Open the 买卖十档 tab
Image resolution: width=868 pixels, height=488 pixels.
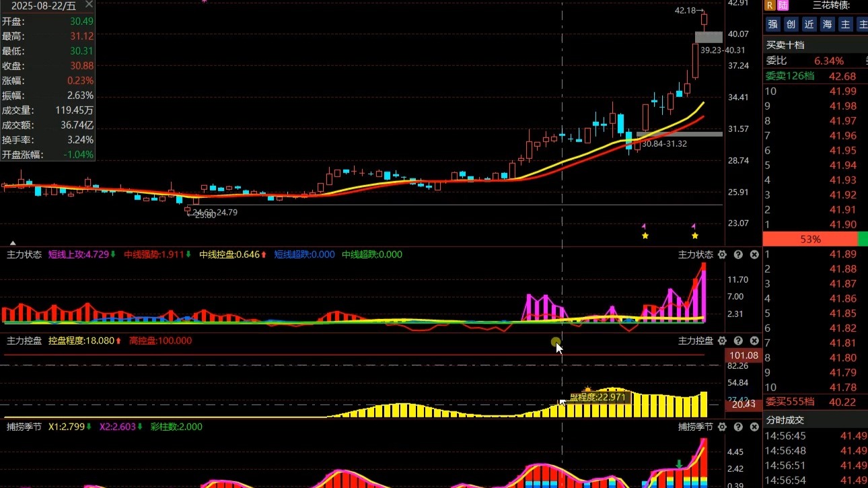click(785, 45)
